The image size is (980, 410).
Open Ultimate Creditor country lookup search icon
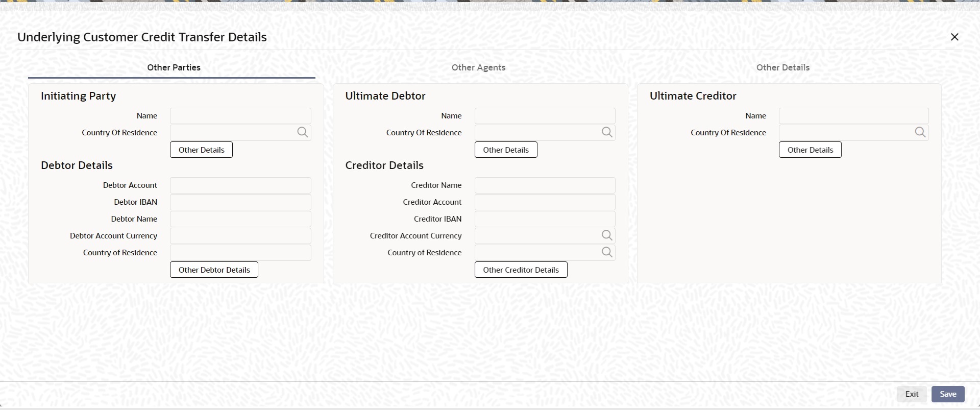tap(920, 132)
